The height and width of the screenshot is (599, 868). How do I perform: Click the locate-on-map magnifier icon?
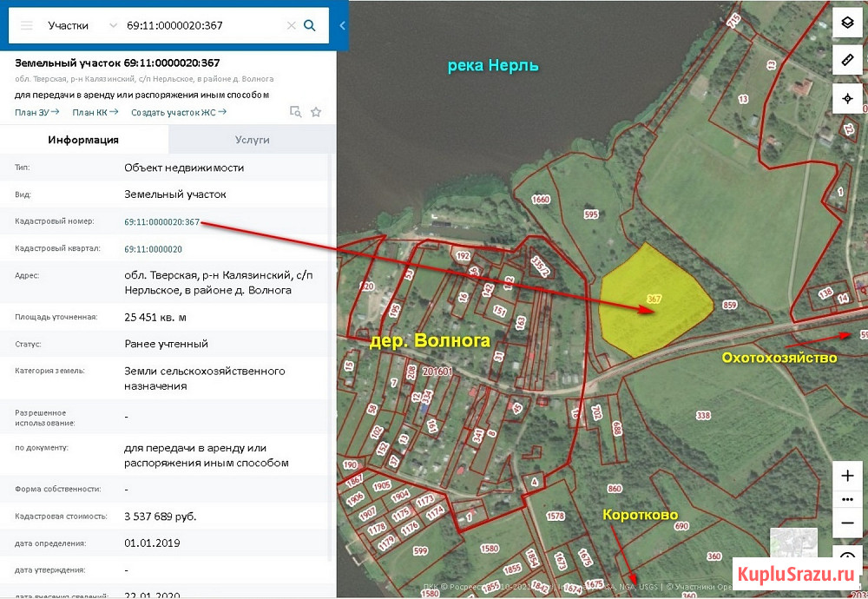coord(296,112)
